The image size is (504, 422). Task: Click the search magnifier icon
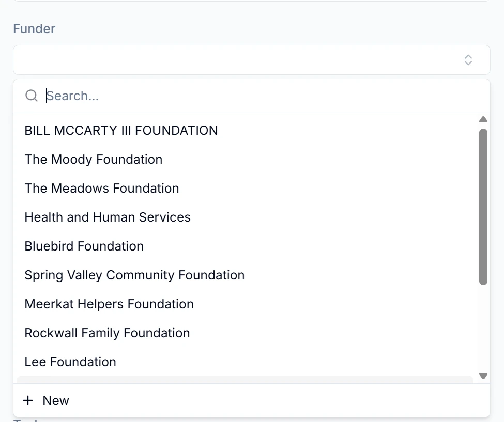[32, 96]
